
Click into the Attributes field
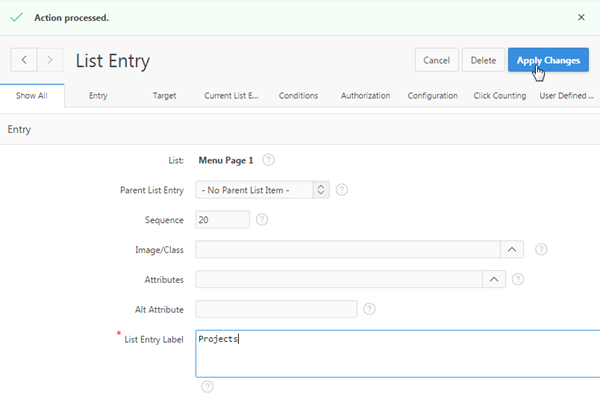pos(339,279)
